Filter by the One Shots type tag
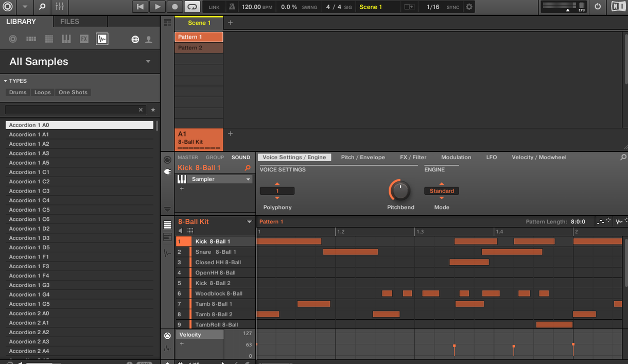The image size is (628, 364). (x=73, y=93)
